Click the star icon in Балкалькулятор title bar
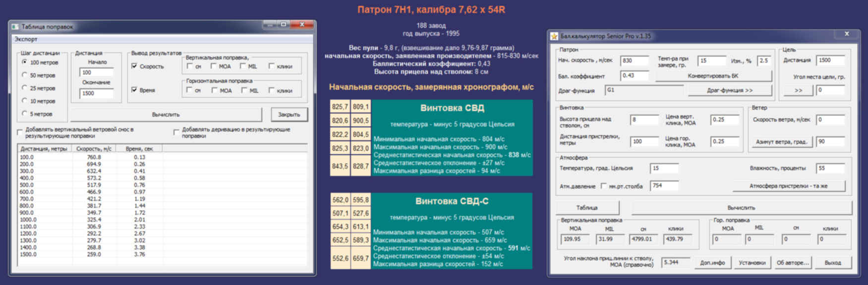This screenshot has width=868, height=285. [554, 36]
